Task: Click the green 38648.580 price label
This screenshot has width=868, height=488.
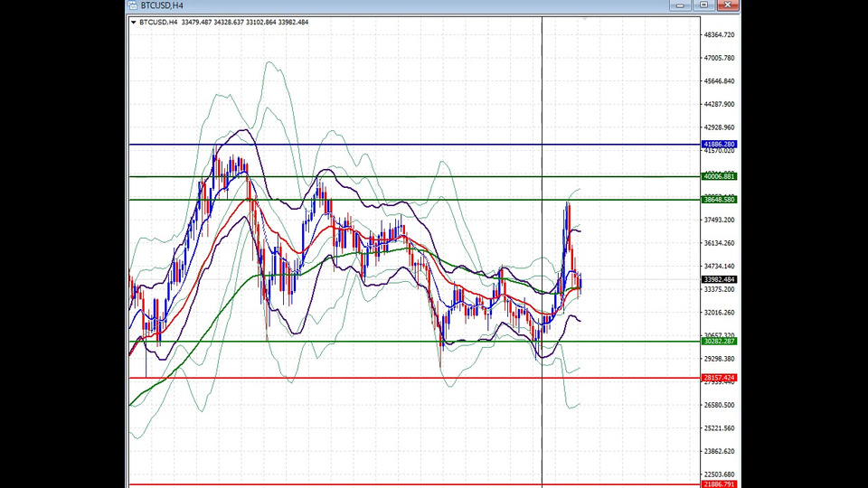Action: (x=719, y=200)
